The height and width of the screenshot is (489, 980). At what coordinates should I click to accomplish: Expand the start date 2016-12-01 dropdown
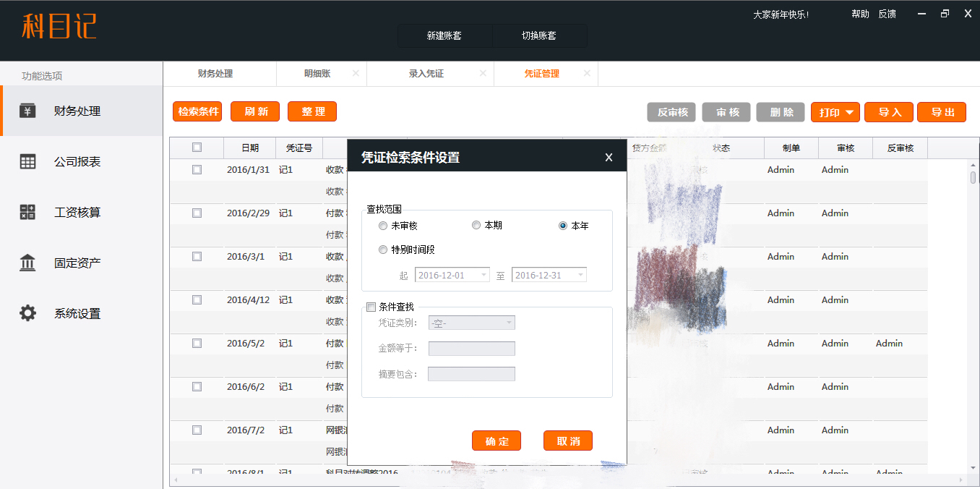[x=483, y=276]
